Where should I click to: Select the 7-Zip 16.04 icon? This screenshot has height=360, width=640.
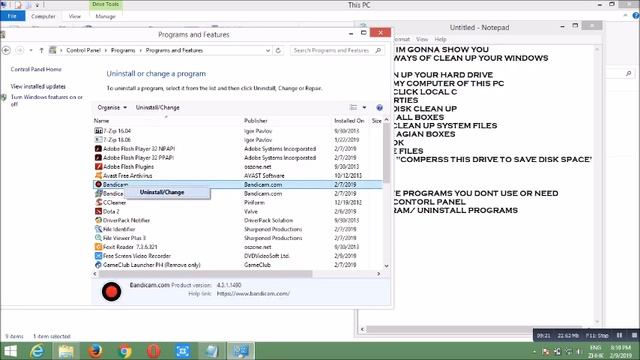pyautogui.click(x=98, y=131)
